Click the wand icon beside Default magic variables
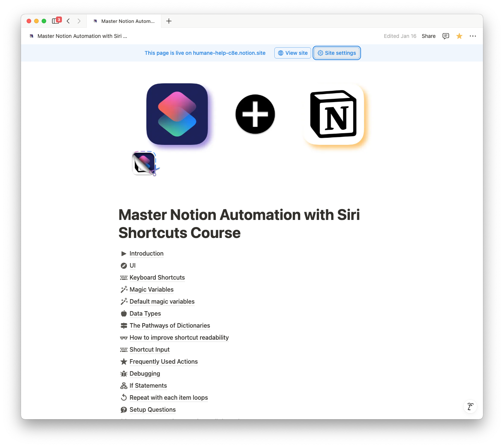The width and height of the screenshot is (504, 447). click(x=124, y=302)
